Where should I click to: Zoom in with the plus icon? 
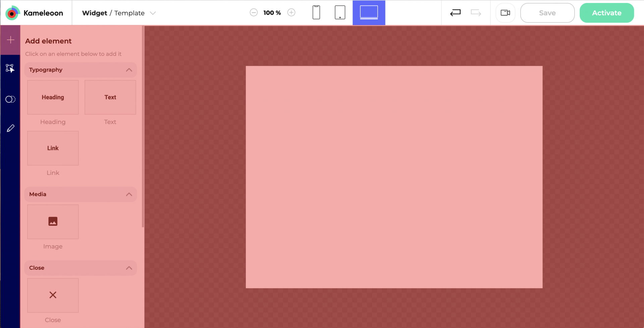tap(291, 13)
